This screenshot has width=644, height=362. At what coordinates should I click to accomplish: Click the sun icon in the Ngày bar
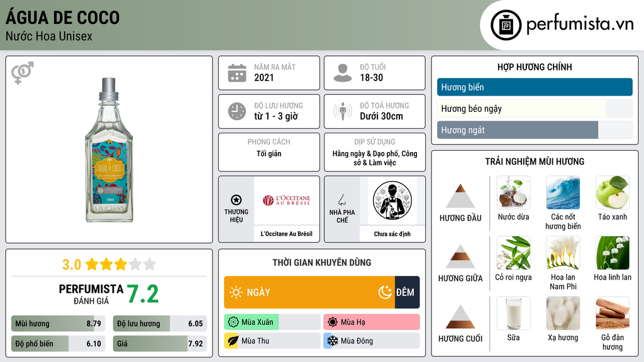236,292
